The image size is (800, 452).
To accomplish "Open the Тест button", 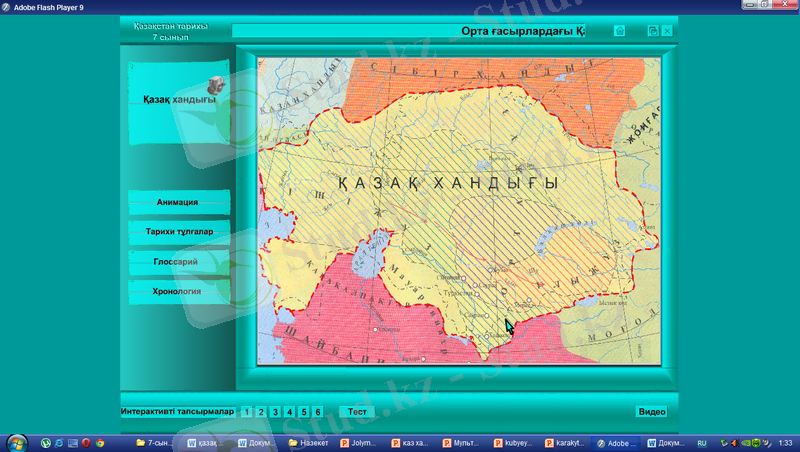I will pos(357,412).
